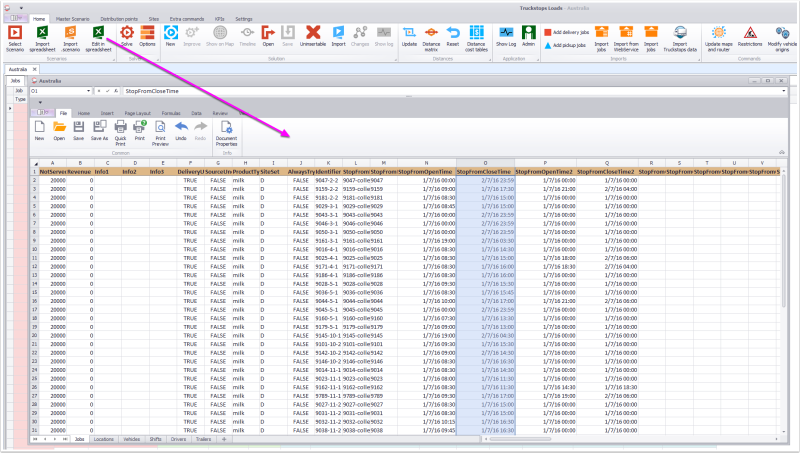
Task: Expand Imports group dialog launcher
Action: pyautogui.click(x=698, y=60)
